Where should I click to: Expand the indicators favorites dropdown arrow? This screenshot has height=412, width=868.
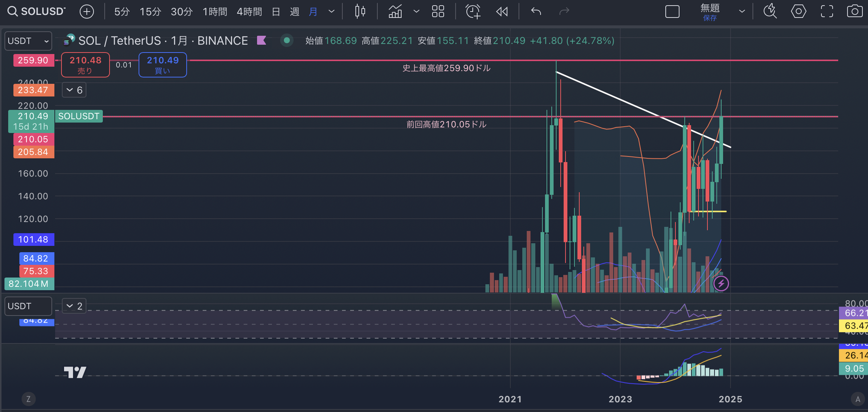point(416,12)
